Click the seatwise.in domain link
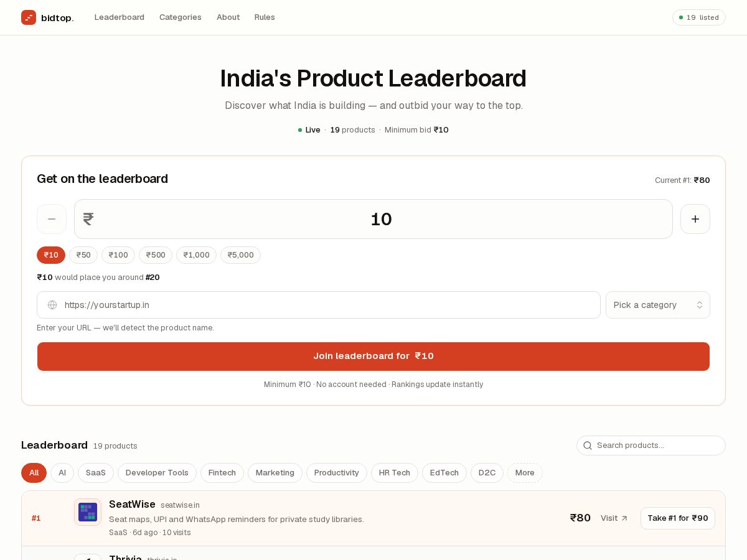Viewport: 747px width, 560px height. tap(180, 505)
